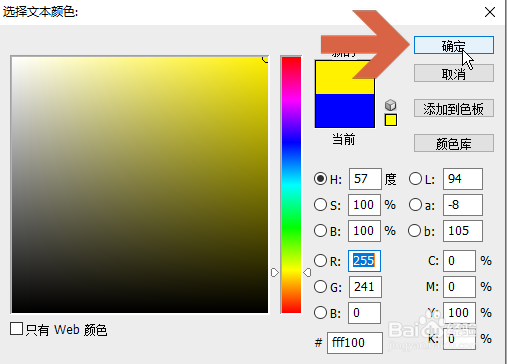This screenshot has width=507, height=364.
Task: Click the R field showing 255
Action: pos(364,261)
